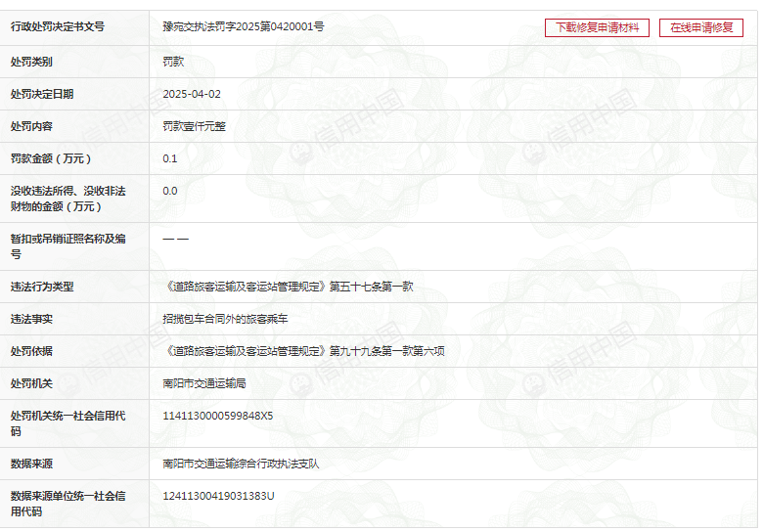The width and height of the screenshot is (764, 532).
Task: Click the confiscated amount value 0.0
Action: (x=170, y=191)
